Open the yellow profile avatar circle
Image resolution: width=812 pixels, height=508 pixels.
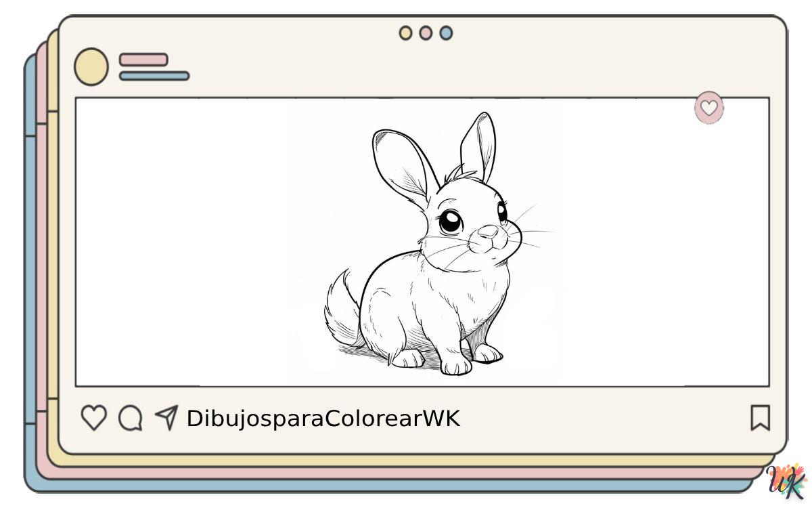pos(91,67)
